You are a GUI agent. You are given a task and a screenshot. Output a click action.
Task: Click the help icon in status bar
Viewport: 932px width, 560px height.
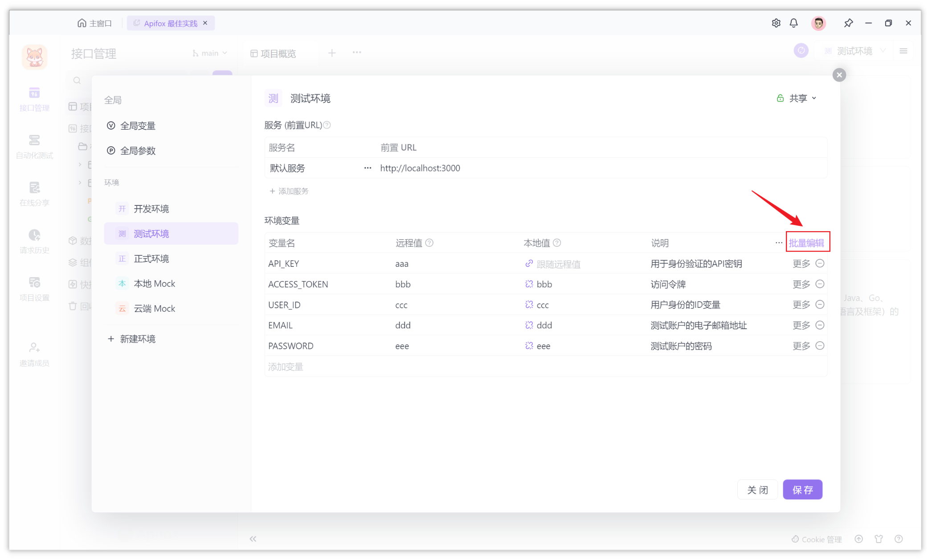tap(899, 539)
